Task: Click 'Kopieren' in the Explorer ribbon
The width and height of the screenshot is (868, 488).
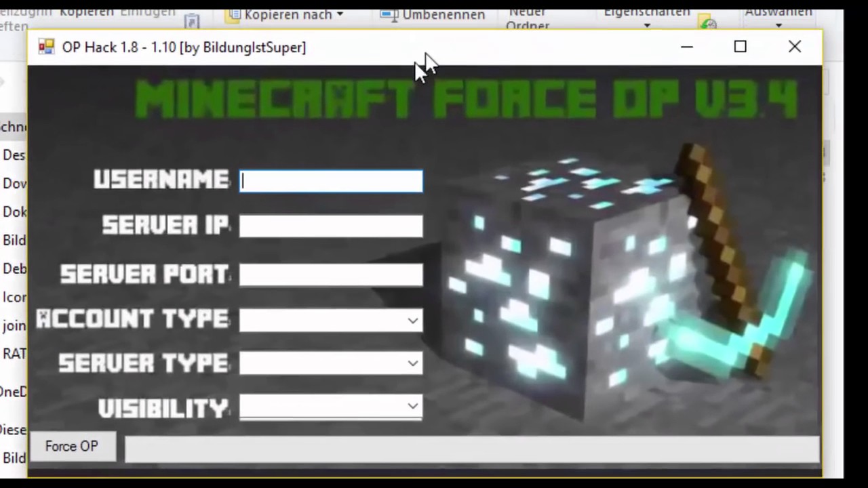Action: [87, 12]
